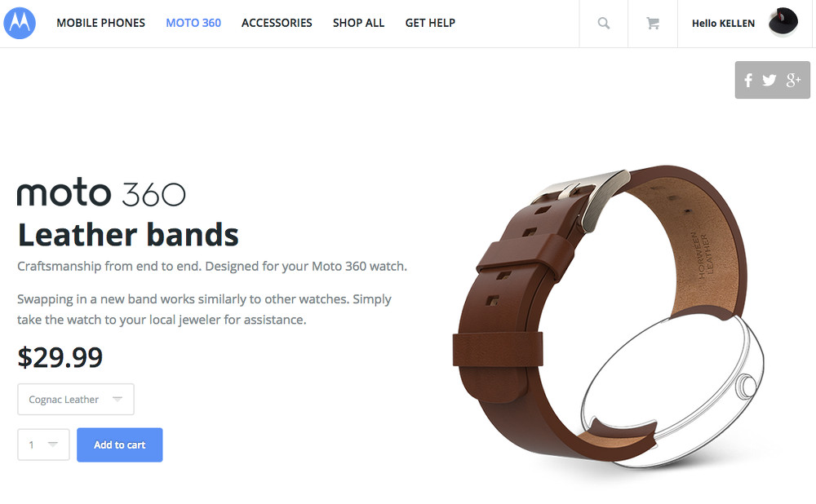Image resolution: width=816 pixels, height=504 pixels.
Task: Share on Google Plus icon
Action: pyautogui.click(x=793, y=80)
